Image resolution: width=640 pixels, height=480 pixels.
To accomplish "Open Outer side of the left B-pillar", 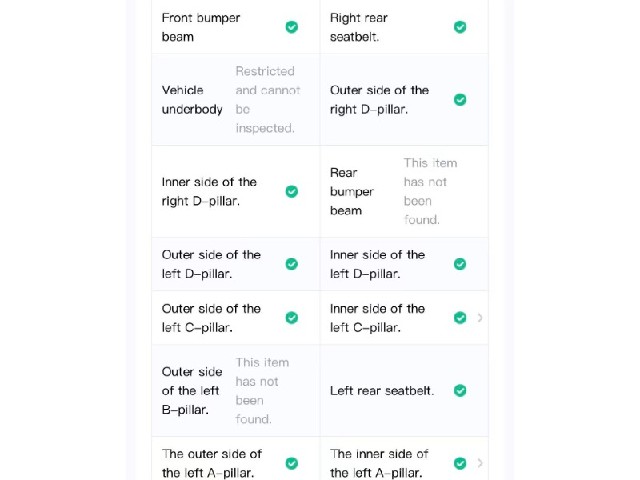I will coord(236,391).
